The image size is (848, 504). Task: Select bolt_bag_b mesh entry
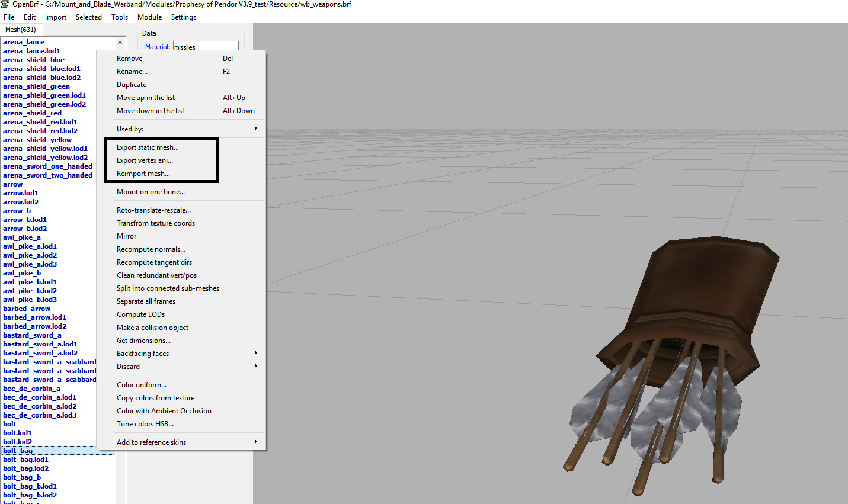tap(22, 477)
